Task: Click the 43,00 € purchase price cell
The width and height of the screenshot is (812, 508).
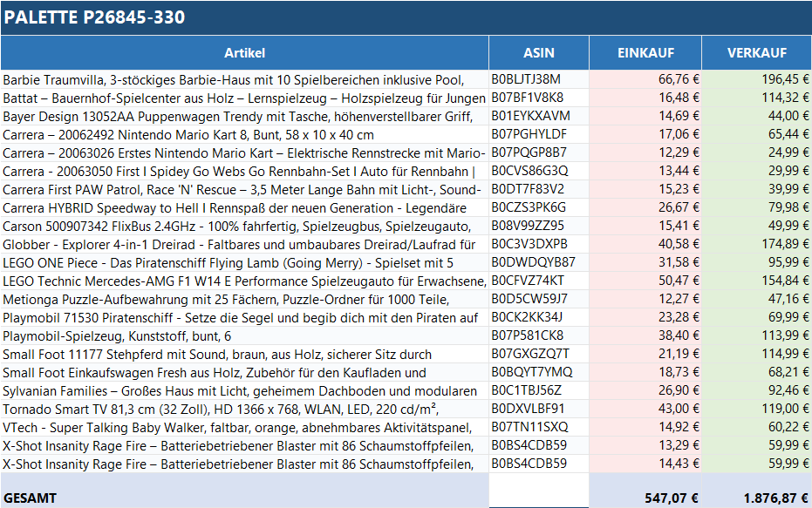Action: tap(645, 409)
